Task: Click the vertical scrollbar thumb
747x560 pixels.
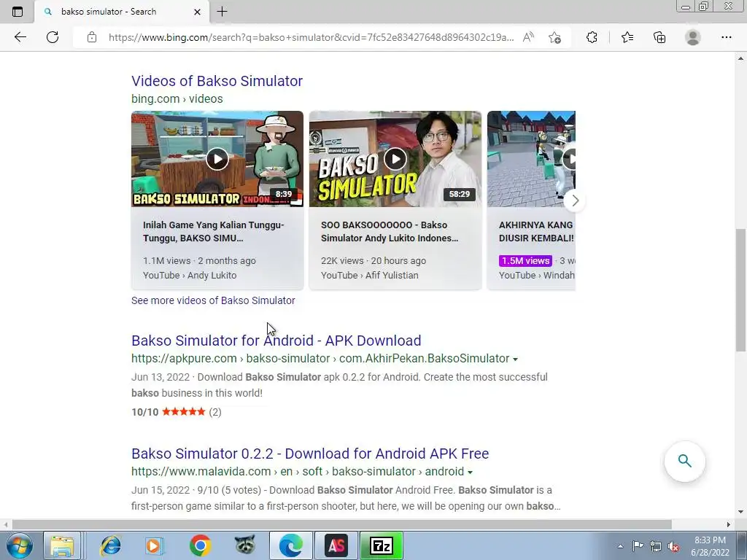Action: tap(740, 290)
